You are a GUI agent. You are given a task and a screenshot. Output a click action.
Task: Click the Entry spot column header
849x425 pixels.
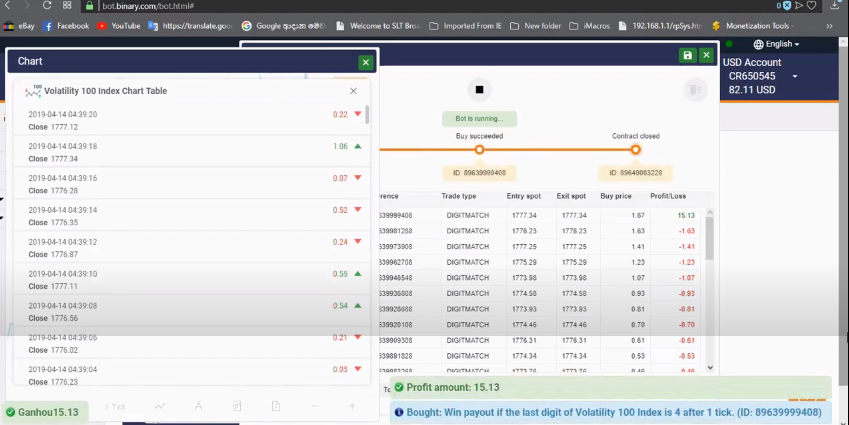[x=525, y=196]
